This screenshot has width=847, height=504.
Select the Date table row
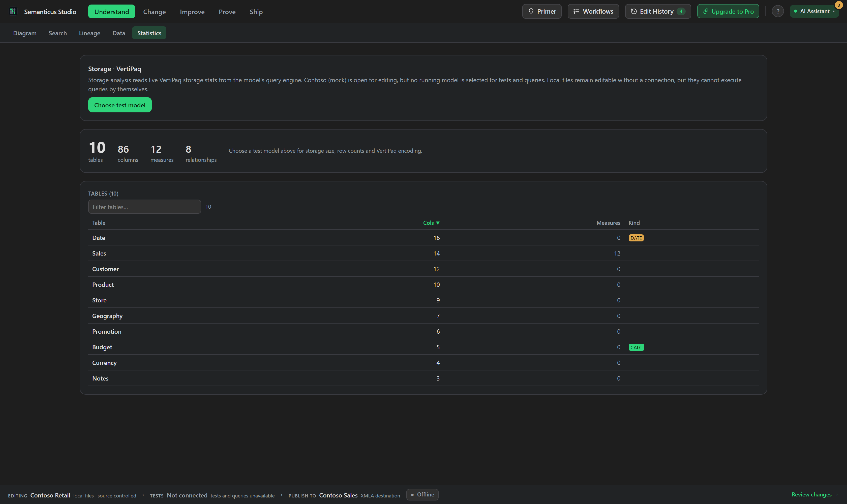pyautogui.click(x=423, y=238)
